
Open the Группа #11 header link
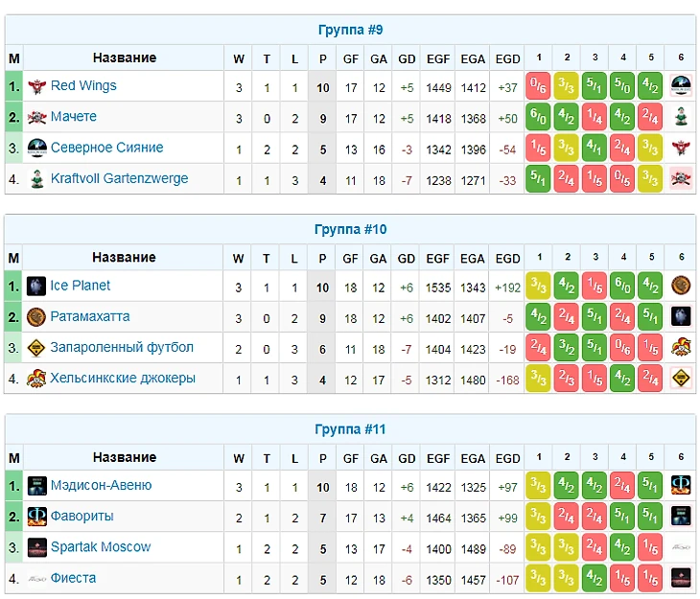tap(351, 429)
